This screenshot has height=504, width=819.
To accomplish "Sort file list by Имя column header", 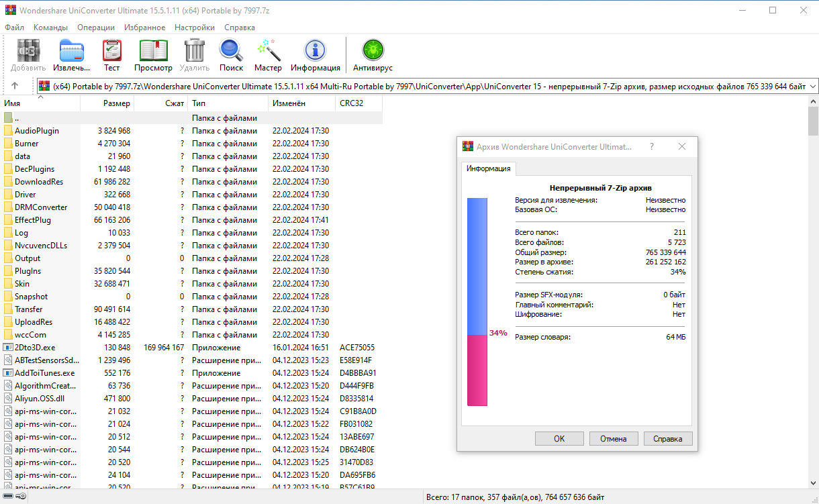I will (x=40, y=103).
